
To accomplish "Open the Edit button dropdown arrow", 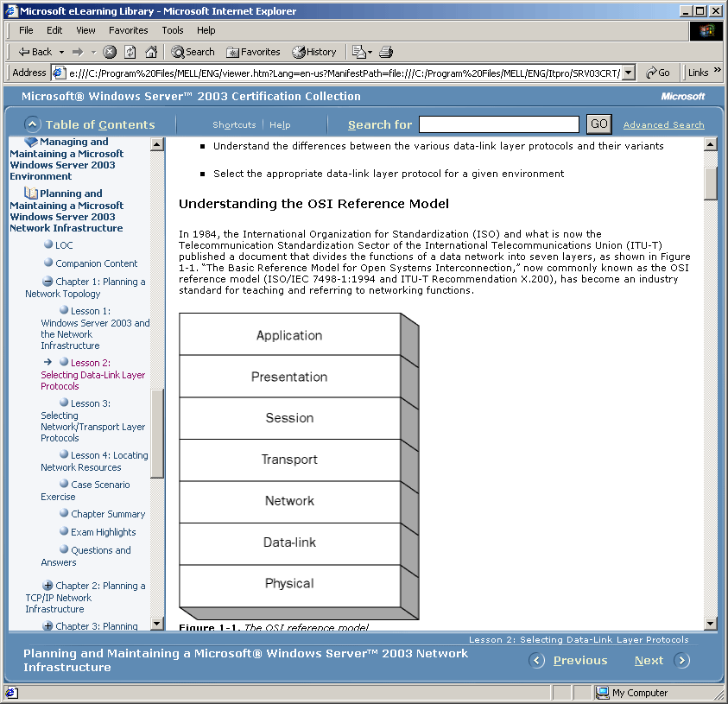I will tap(370, 52).
